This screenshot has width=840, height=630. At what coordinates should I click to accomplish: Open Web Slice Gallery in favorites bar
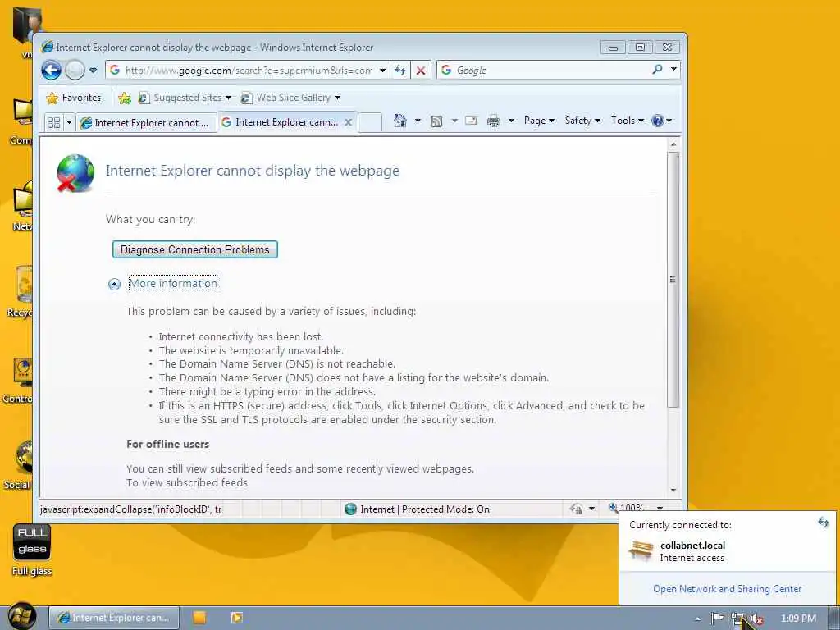click(290, 98)
